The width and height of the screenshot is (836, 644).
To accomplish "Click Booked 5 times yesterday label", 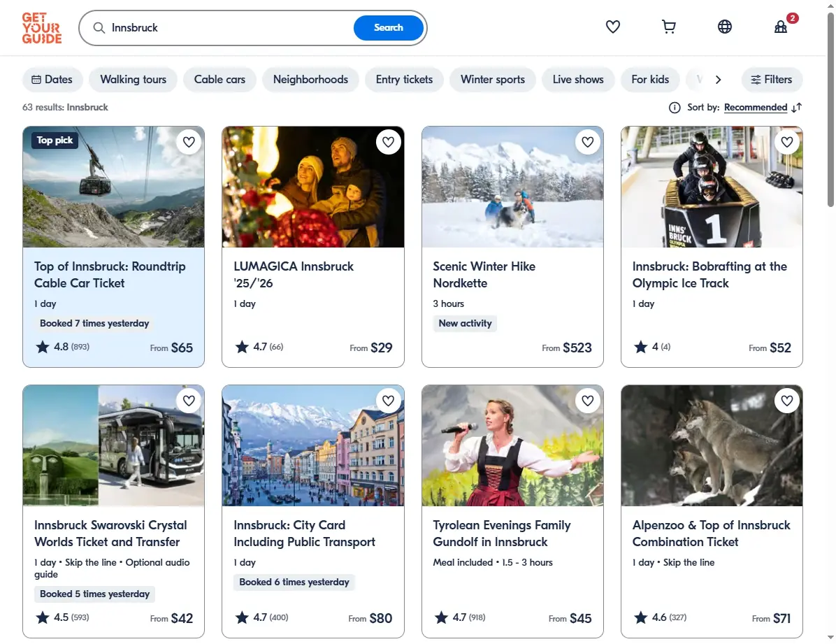I will pyautogui.click(x=94, y=594).
